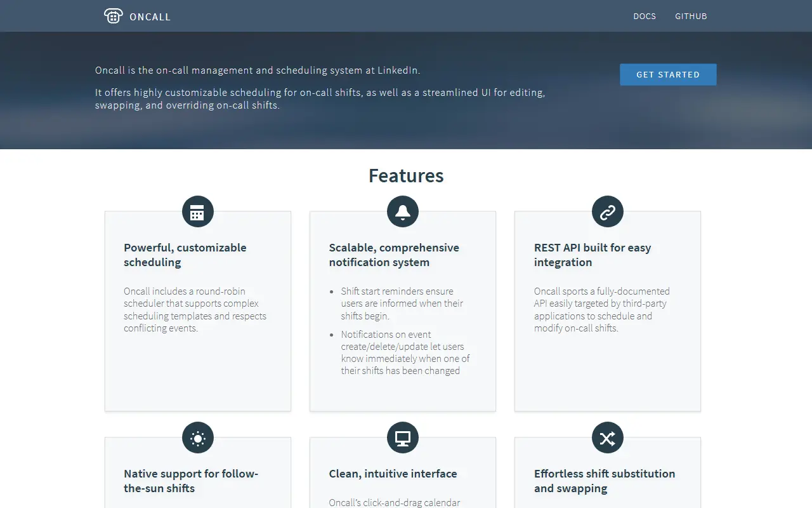Click 'Scalable, comprehensive notification system' title
The image size is (812, 508).
coord(394,255)
